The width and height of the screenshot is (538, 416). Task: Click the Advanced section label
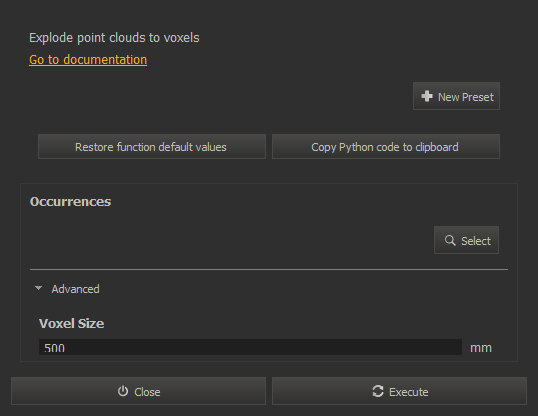coord(75,289)
